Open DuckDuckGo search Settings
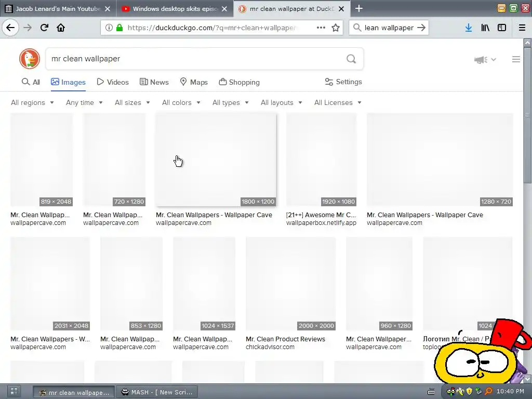 343,82
